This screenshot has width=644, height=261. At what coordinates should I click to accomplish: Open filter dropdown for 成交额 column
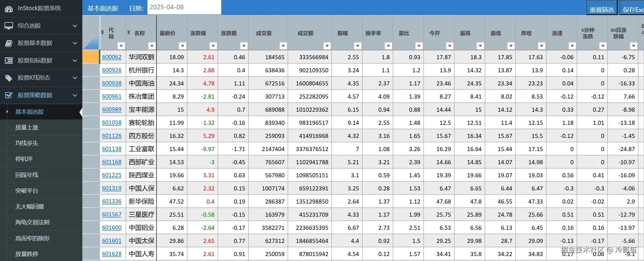coord(327,46)
